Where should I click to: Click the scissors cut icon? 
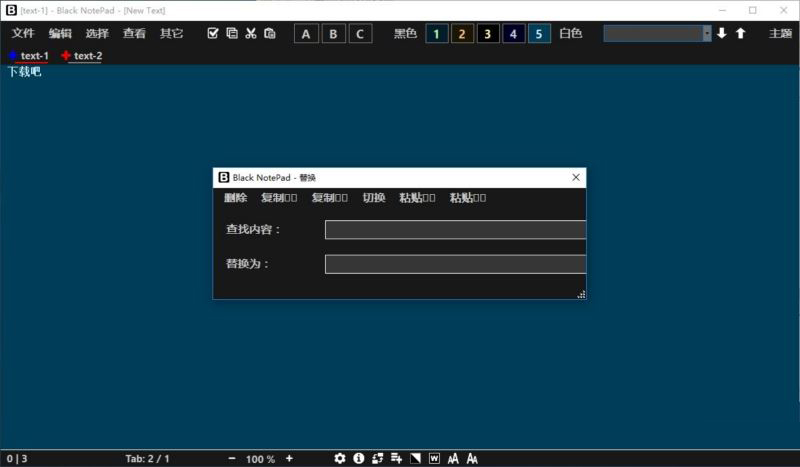(251, 33)
